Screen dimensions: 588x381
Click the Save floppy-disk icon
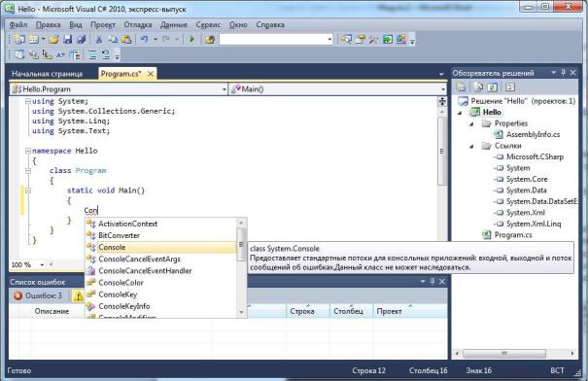(x=67, y=39)
